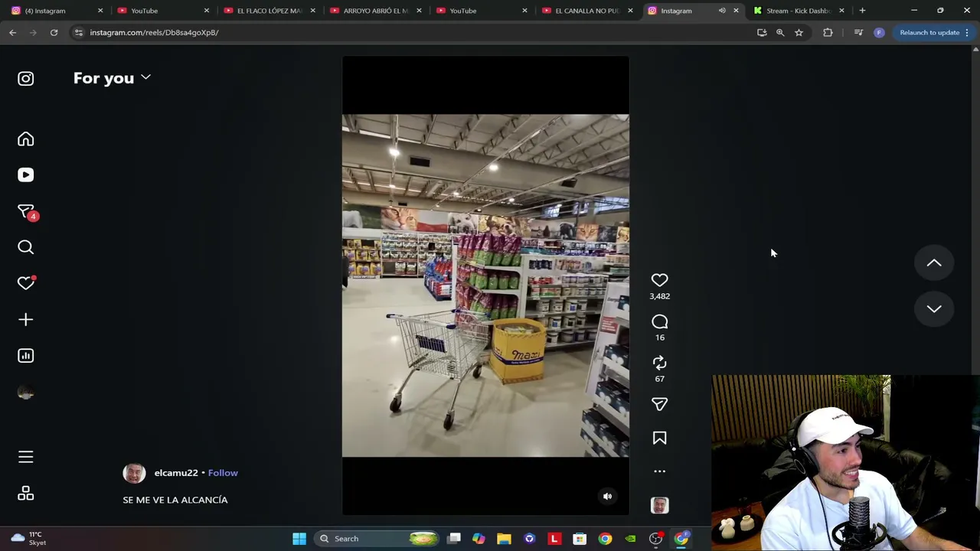Like the reel with 3,482 likes

click(659, 280)
